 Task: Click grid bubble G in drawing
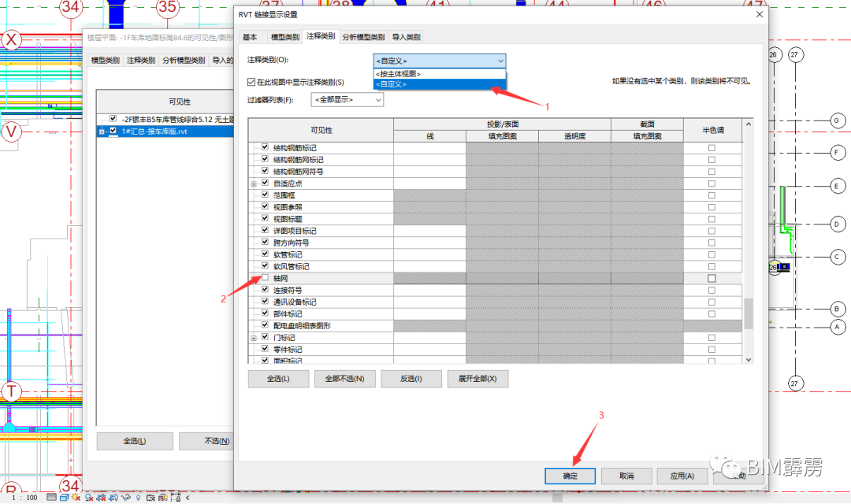tap(837, 120)
